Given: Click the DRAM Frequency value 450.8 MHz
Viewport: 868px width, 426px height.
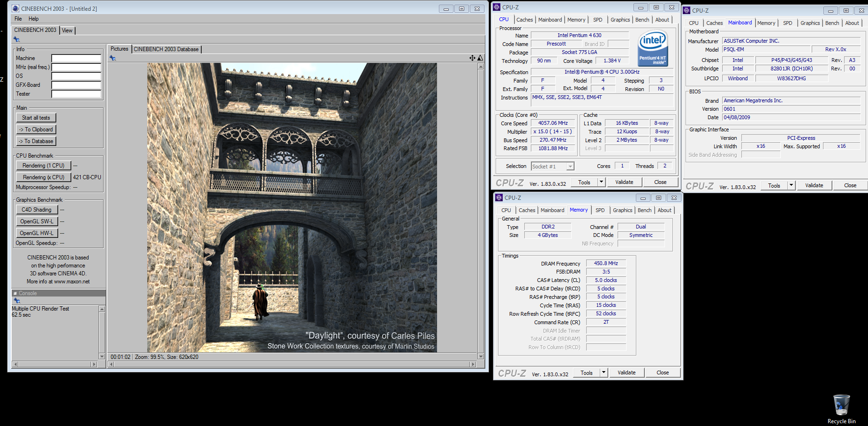Looking at the screenshot, I should [x=606, y=264].
